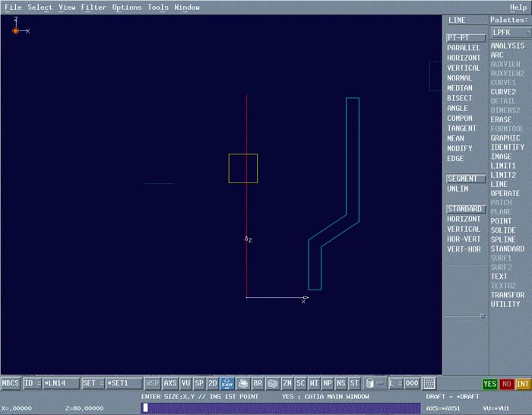Click the AXS axis toolbar button
Screen dimensions: 532x415
pyautogui.click(x=170, y=383)
